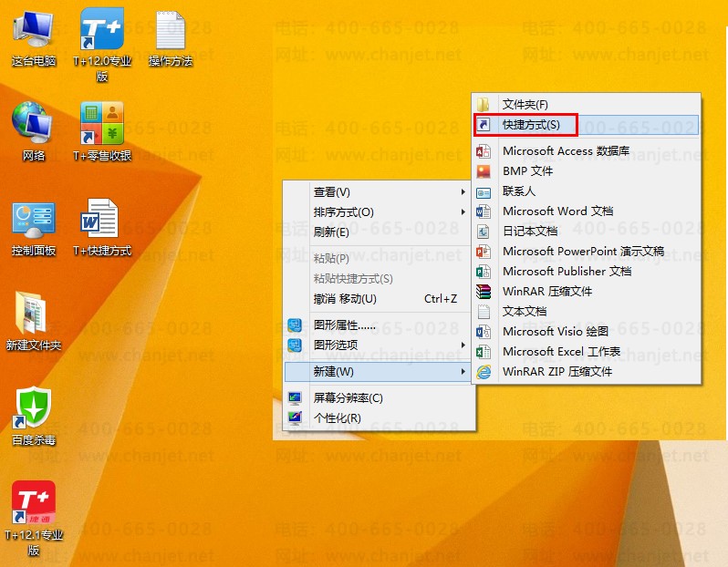Choose 撤消 移动(U) in the context menu

tap(380, 299)
